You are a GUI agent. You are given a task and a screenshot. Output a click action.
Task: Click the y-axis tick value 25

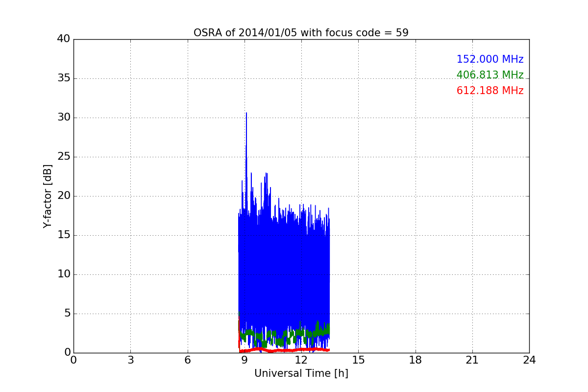coord(64,156)
